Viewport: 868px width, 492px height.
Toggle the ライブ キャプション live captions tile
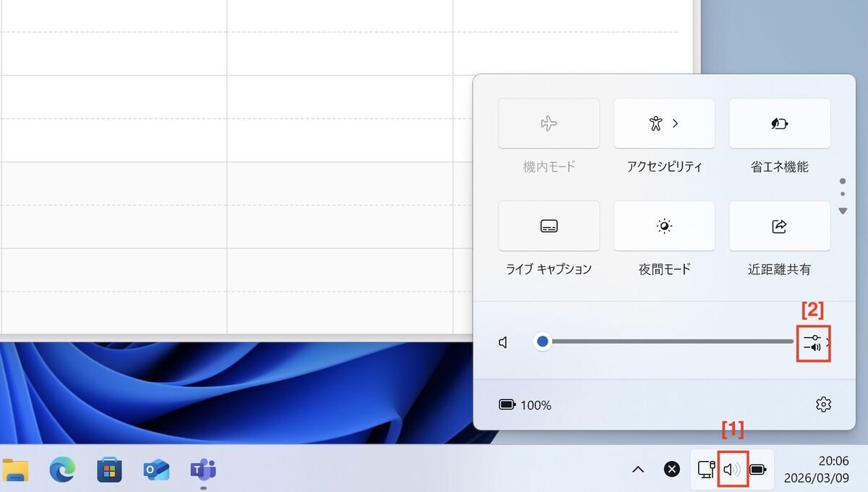pyautogui.click(x=549, y=226)
